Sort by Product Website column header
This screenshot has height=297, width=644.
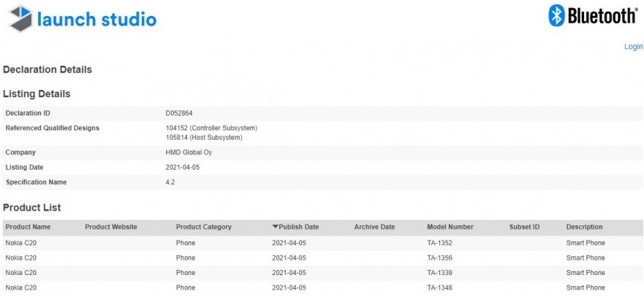click(111, 227)
